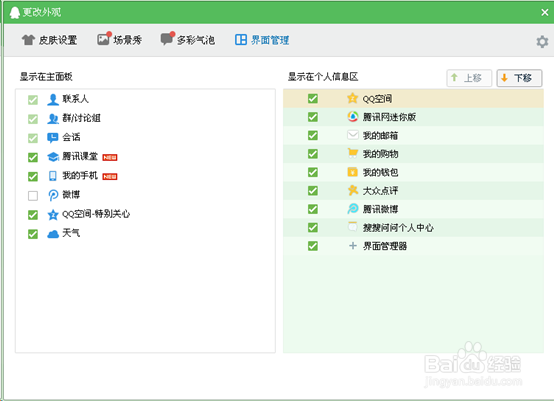Disable the 大众点评 checkbox
554x401 pixels.
click(x=313, y=190)
